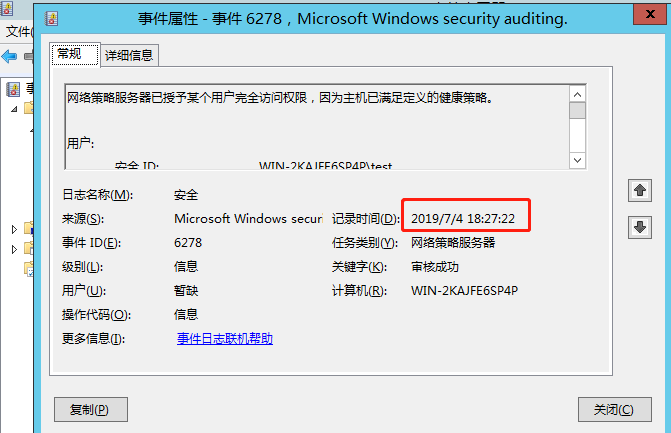Click the description scrollbar's up arrow
Screen dimensions: 671x433
(x=577, y=93)
